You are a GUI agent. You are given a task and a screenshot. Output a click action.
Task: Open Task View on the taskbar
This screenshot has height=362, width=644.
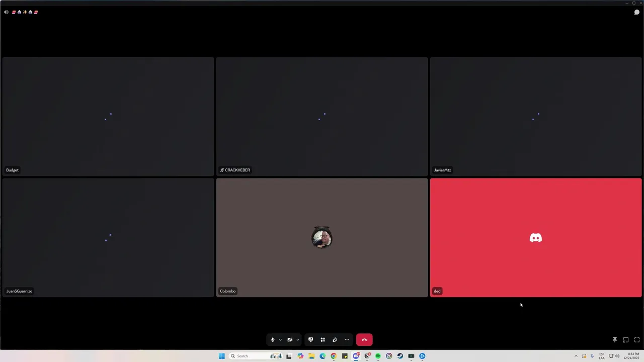(289, 356)
